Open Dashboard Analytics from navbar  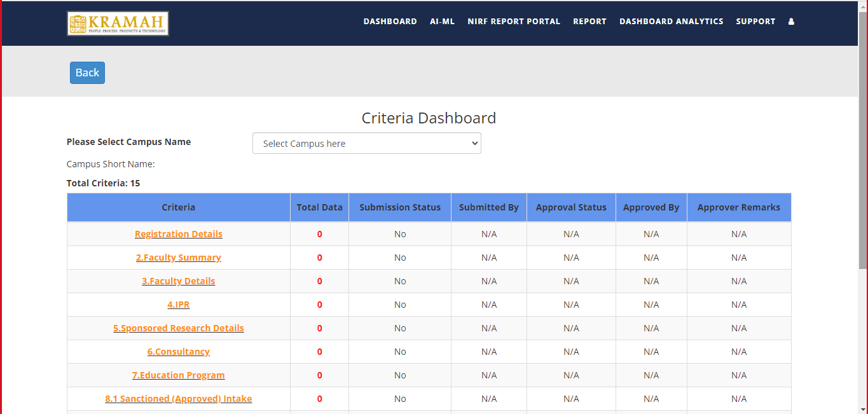(x=671, y=22)
